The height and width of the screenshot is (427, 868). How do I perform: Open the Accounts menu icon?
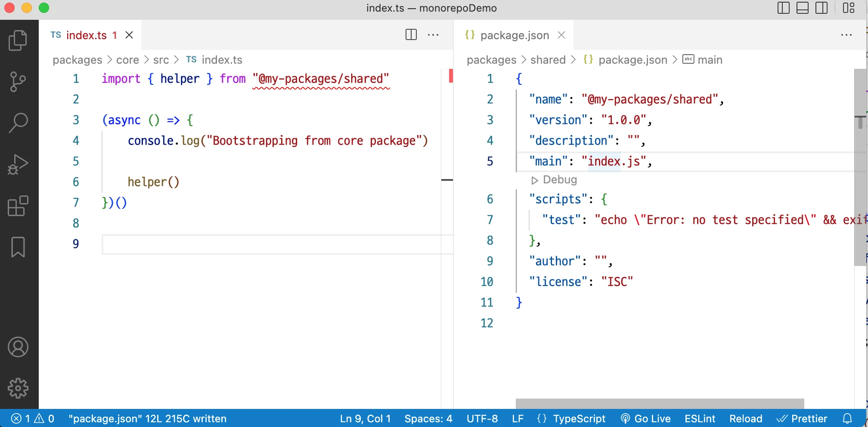pos(18,347)
